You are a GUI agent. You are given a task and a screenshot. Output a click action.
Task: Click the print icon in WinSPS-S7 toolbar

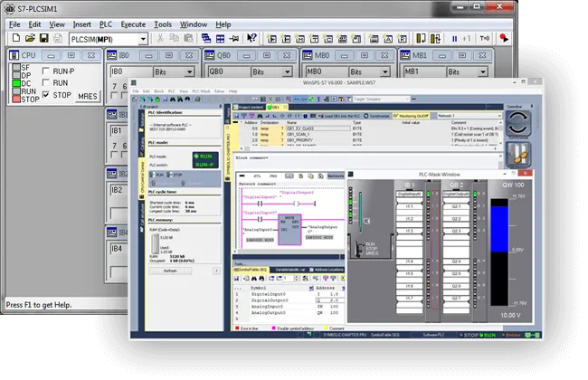197,99
